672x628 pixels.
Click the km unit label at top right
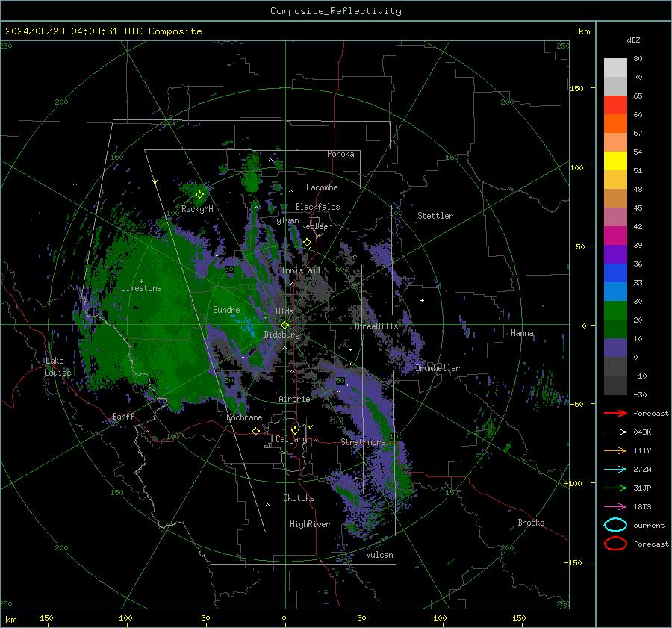[x=584, y=31]
